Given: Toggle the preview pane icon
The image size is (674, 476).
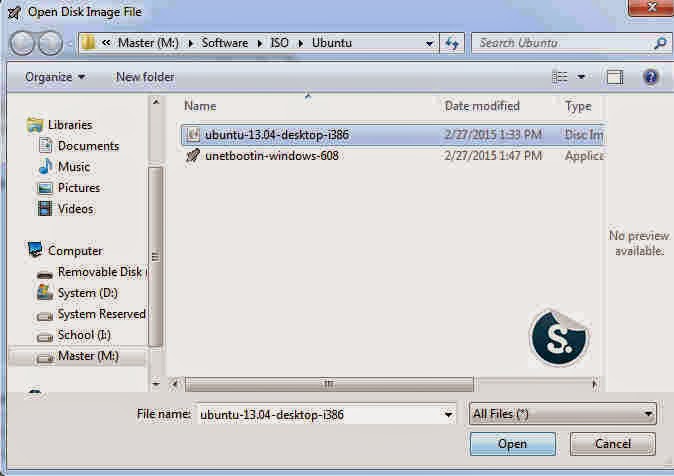Looking at the screenshot, I should [615, 77].
